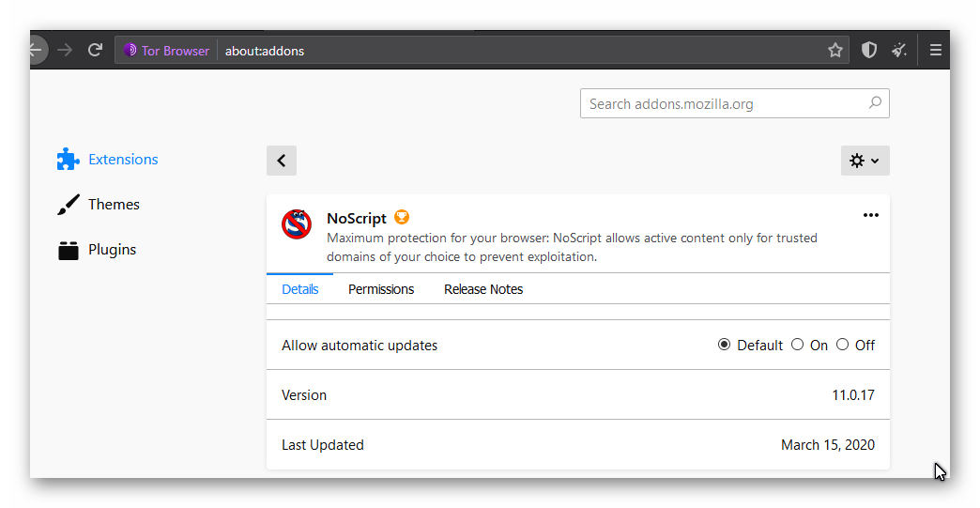Screen dimensions: 980x508
Task: Set automatic updates to Off
Action: tap(843, 345)
